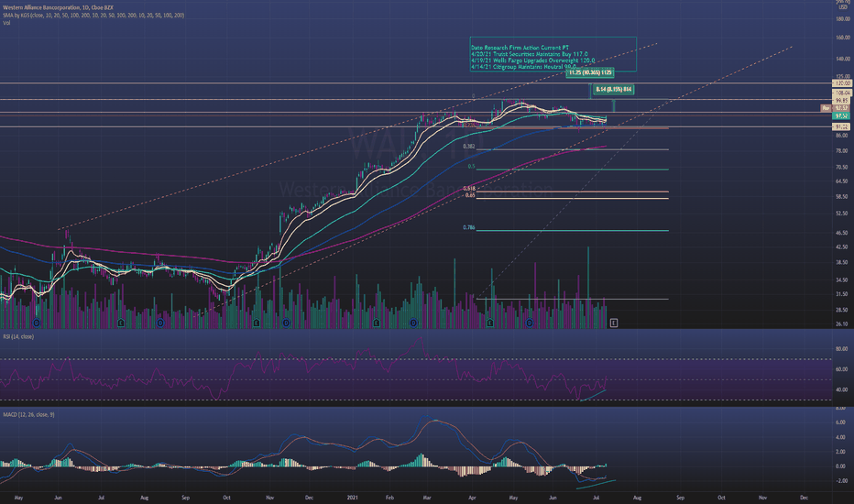Click the Aug label right of 2021

pyautogui.click(x=637, y=498)
